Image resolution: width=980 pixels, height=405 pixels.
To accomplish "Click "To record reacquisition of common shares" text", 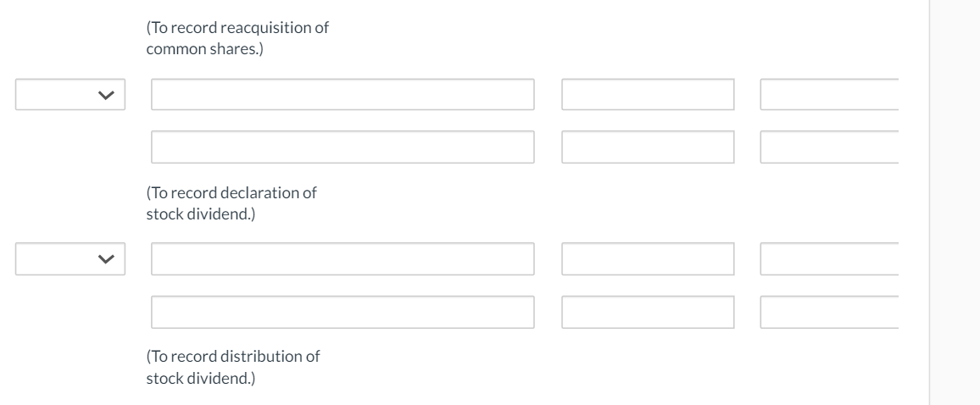I will [237, 38].
